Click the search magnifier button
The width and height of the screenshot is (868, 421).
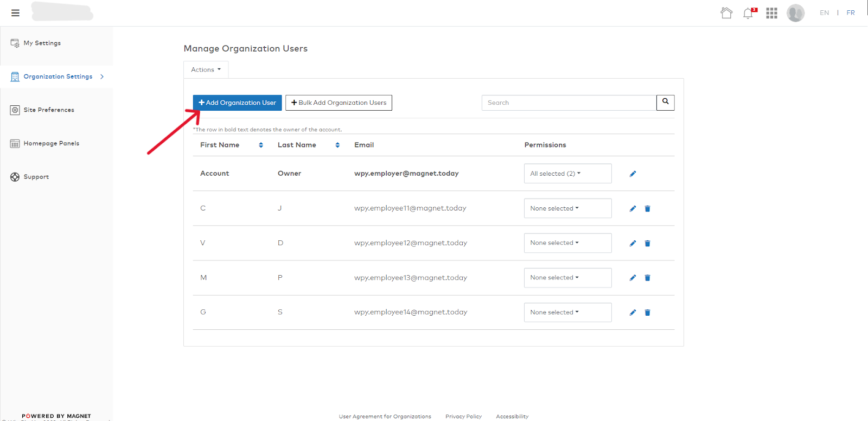click(665, 103)
